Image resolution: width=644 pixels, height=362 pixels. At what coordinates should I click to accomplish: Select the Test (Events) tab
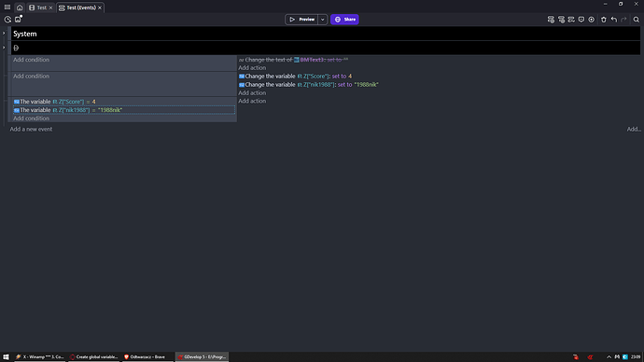click(x=81, y=7)
